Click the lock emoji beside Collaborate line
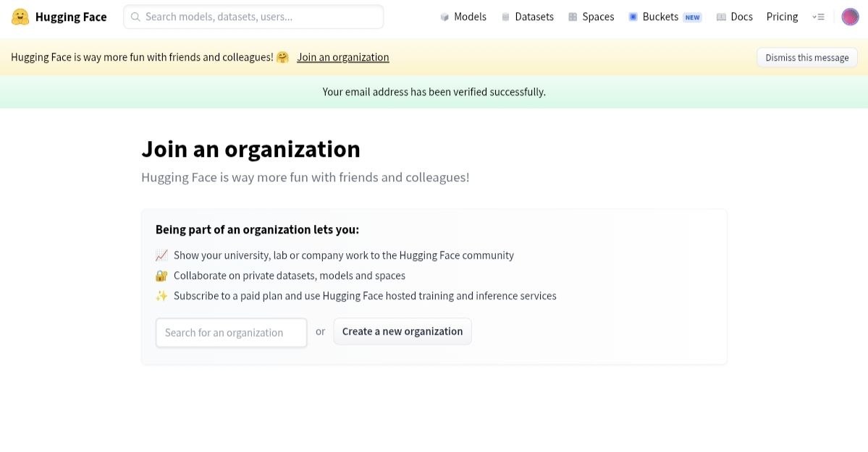Image resolution: width=868 pixels, height=452 pixels. coord(161,276)
